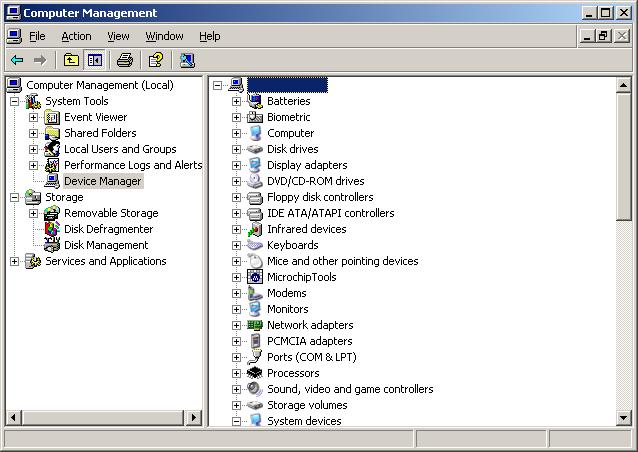Screen dimensions: 638x452
Task: Click the Back arrow toolbar button
Action: tap(17, 60)
